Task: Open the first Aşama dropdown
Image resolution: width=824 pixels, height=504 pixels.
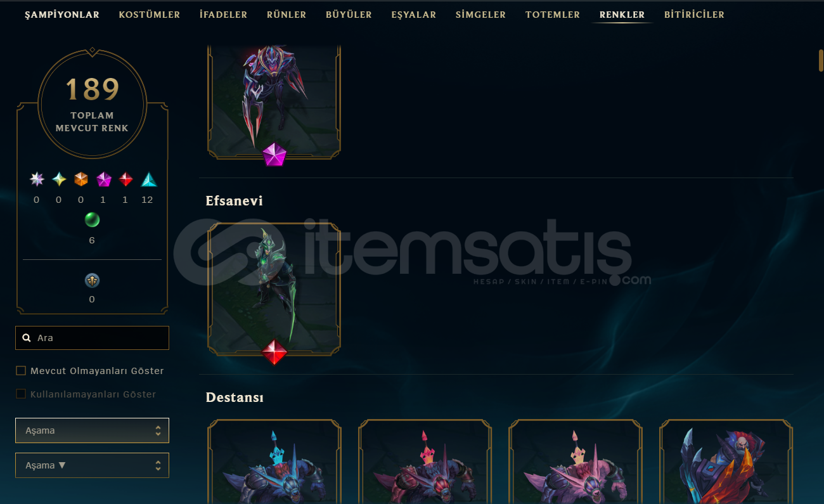Action: [x=92, y=430]
